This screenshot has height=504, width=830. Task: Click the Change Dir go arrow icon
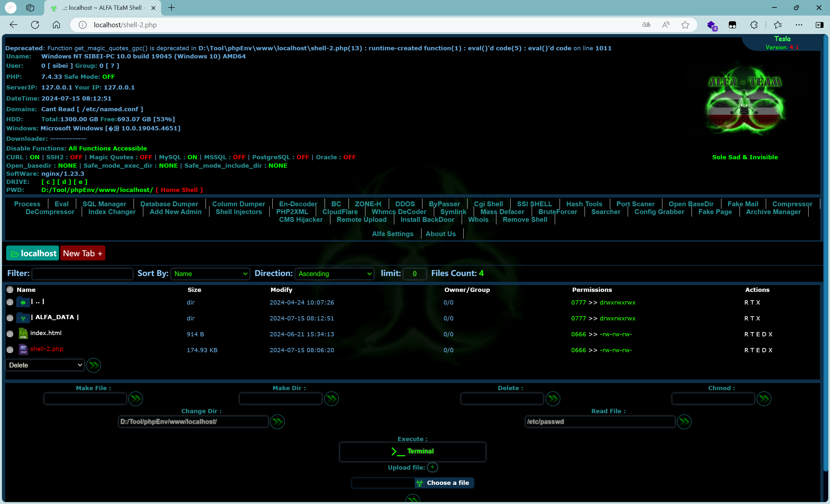point(277,422)
